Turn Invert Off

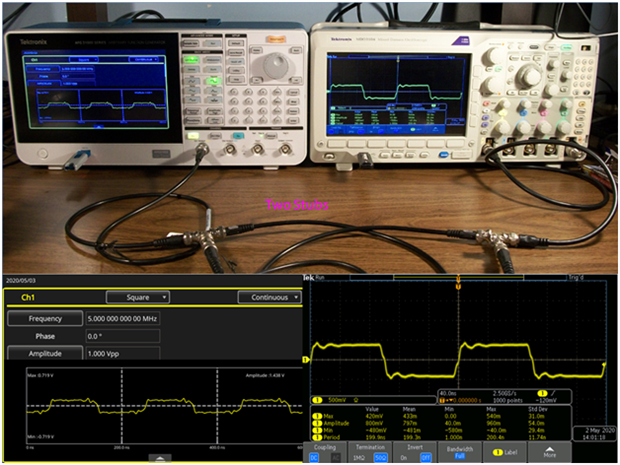425,457
